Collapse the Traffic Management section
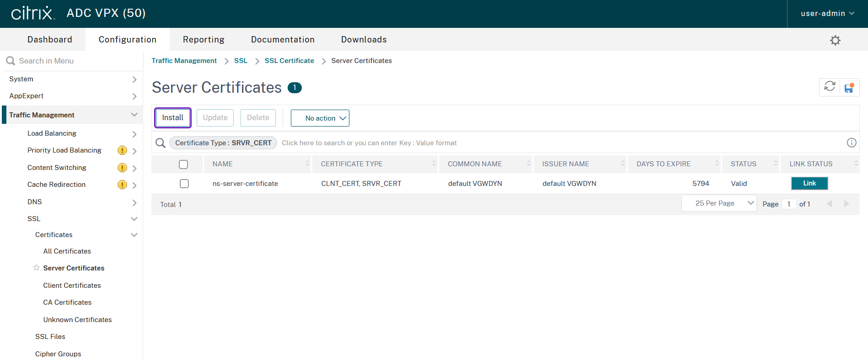 point(134,115)
